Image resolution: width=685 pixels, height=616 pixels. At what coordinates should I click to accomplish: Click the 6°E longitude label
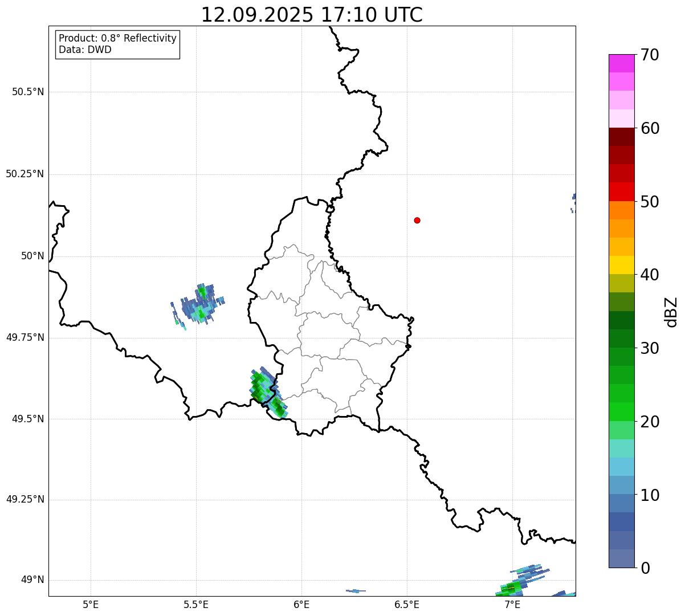click(x=301, y=604)
